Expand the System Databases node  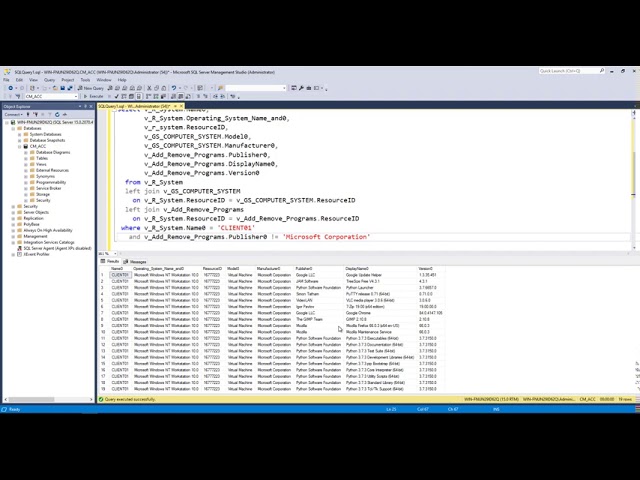19,134
